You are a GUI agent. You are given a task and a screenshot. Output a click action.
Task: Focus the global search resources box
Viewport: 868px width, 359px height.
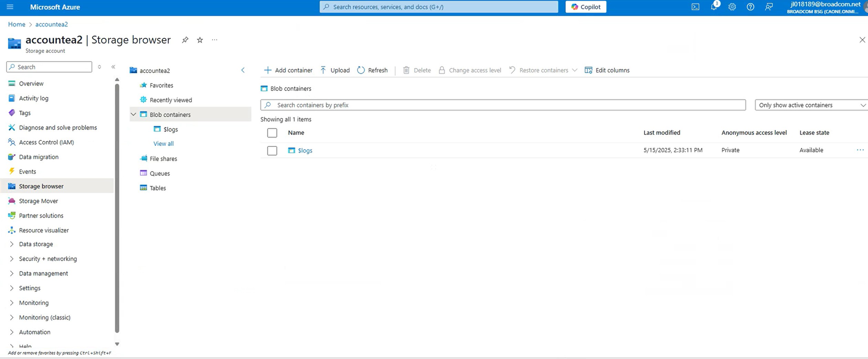[439, 7]
